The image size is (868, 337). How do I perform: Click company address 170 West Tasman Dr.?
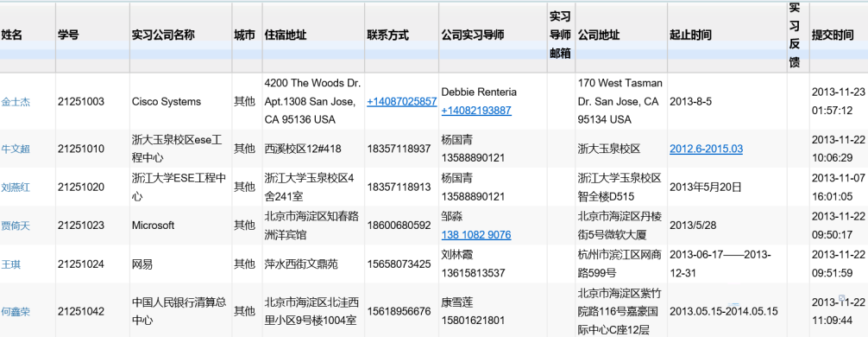[620, 101]
